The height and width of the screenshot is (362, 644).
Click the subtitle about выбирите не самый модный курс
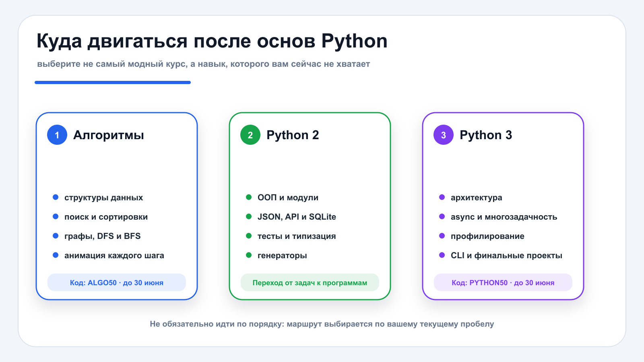pyautogui.click(x=204, y=64)
